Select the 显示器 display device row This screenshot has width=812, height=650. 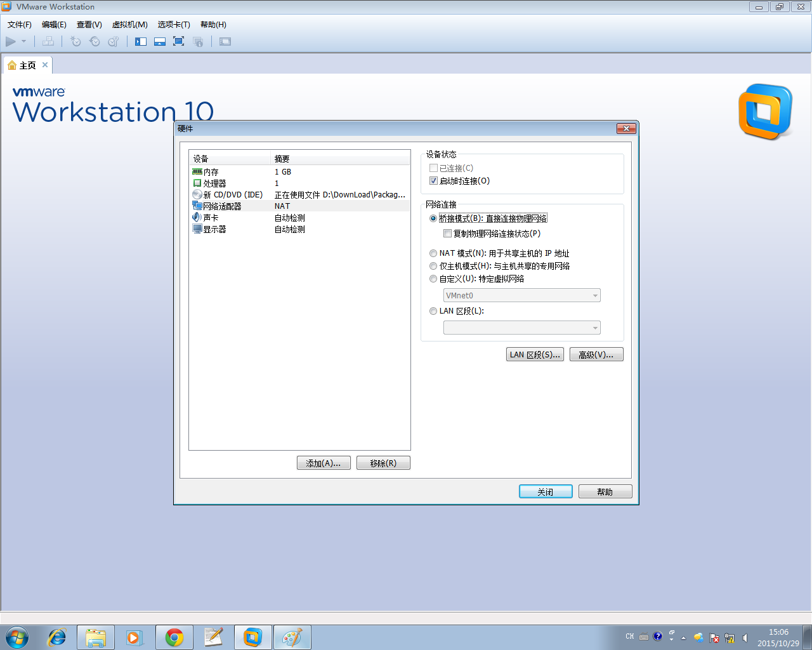click(299, 229)
